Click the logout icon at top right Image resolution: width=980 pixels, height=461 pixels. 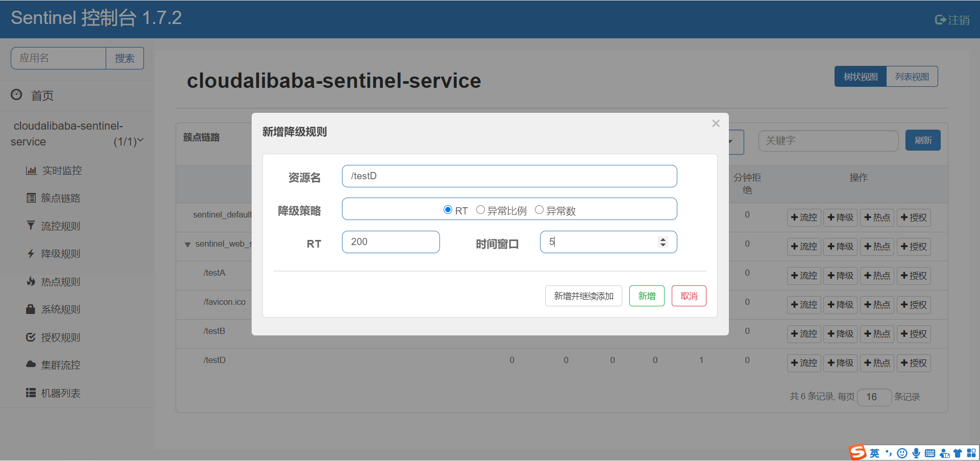click(x=940, y=20)
